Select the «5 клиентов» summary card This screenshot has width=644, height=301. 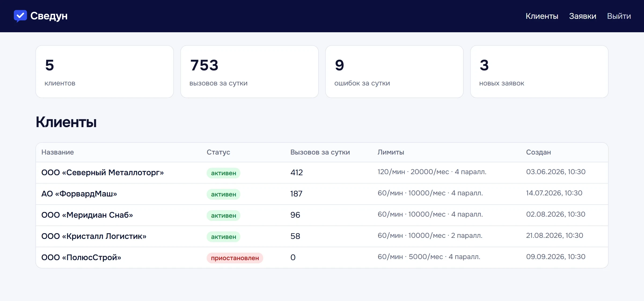point(105,71)
